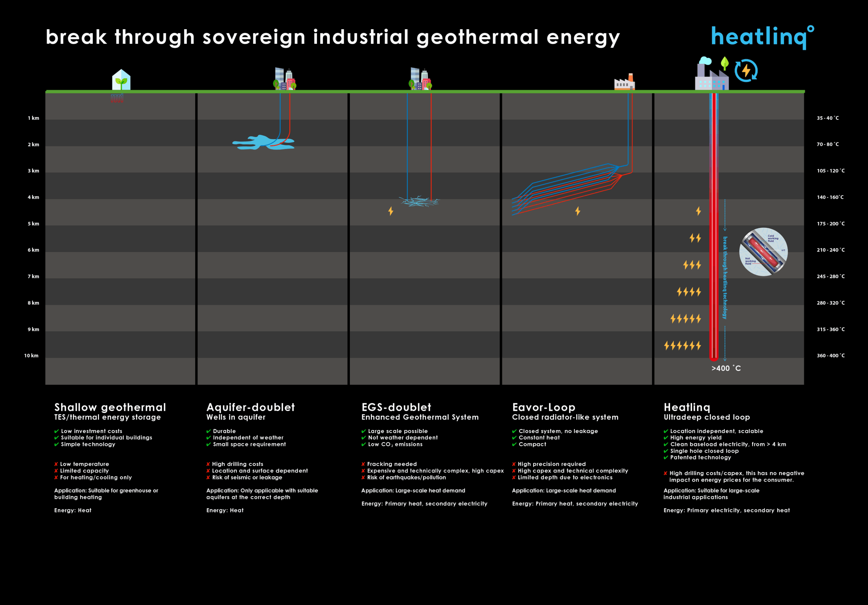Click the two lightning bolts group
Viewport: 868px width, 605px height.
[x=695, y=238]
